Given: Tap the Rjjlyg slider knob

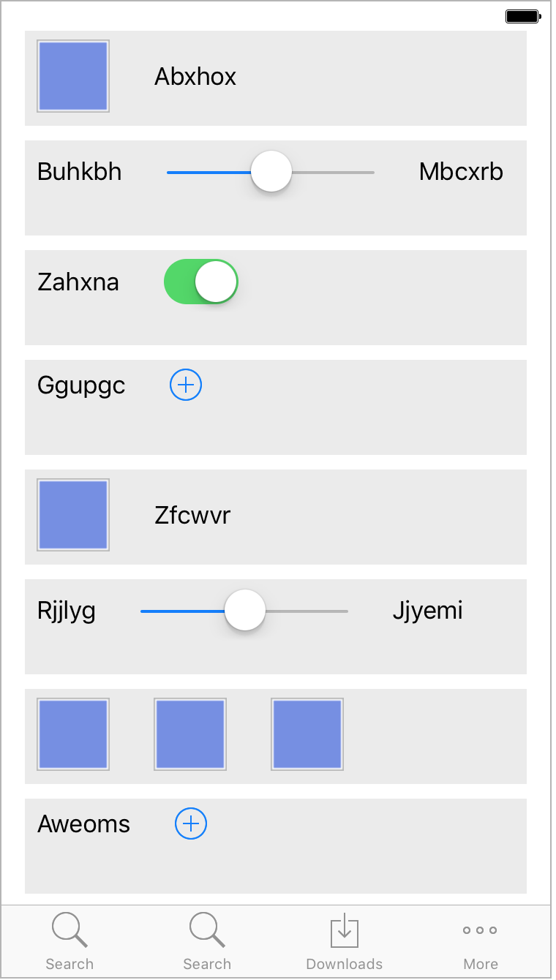Looking at the screenshot, I should [x=244, y=610].
